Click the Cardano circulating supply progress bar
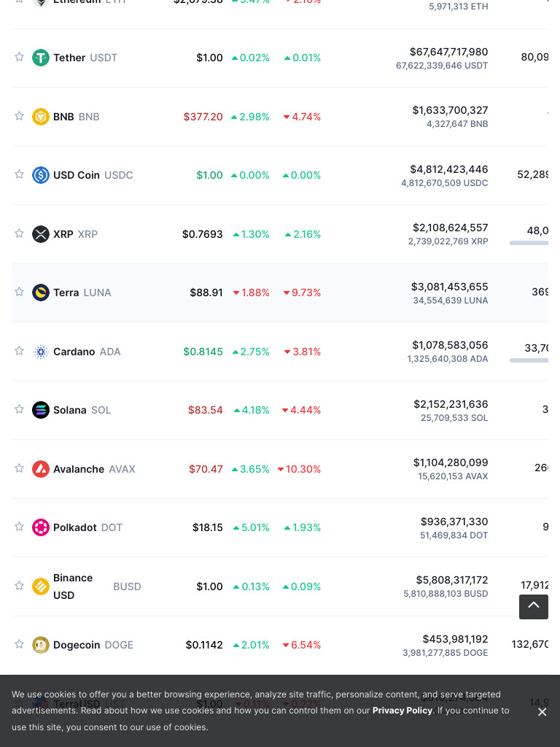560x747 pixels. click(529, 360)
